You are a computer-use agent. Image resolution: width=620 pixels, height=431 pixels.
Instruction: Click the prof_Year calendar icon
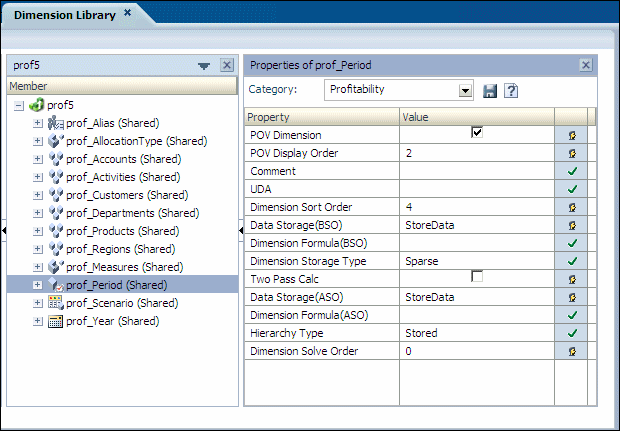click(55, 321)
